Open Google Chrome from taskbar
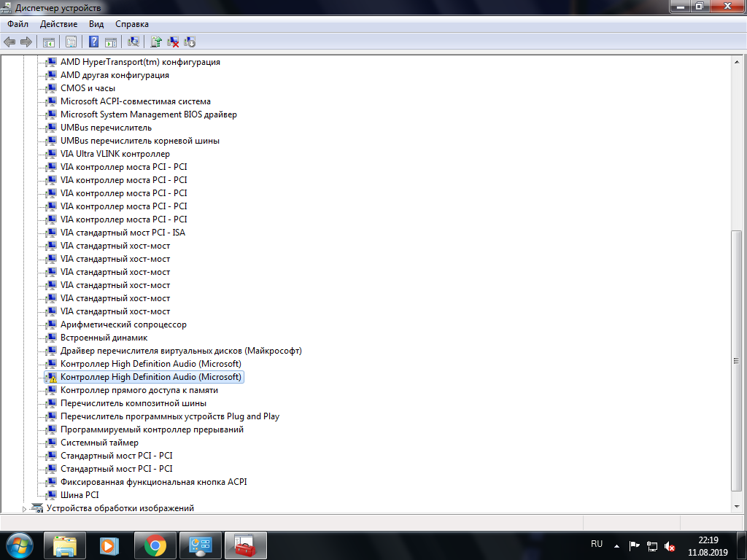Screen dimensions: 747x560 tap(155, 545)
